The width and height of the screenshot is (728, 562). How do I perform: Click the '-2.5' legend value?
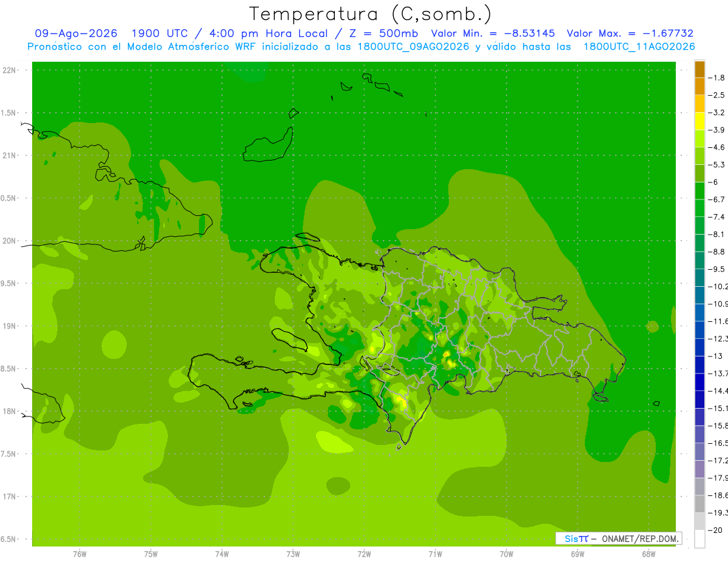717,95
